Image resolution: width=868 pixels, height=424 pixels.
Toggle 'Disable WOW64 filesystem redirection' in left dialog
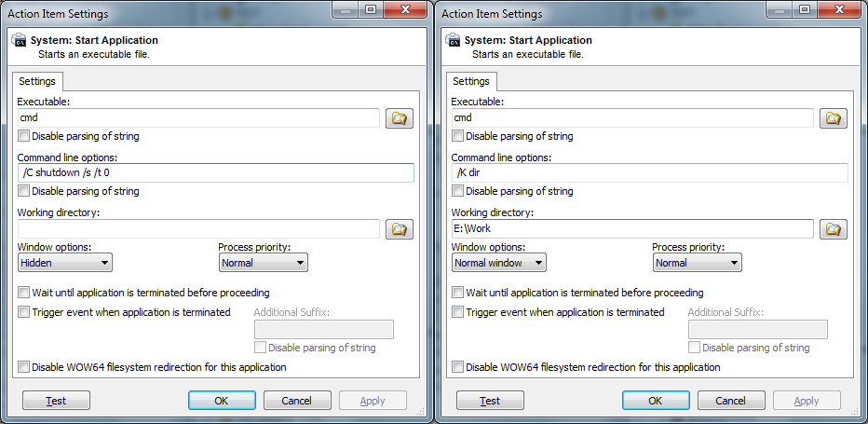pos(23,367)
